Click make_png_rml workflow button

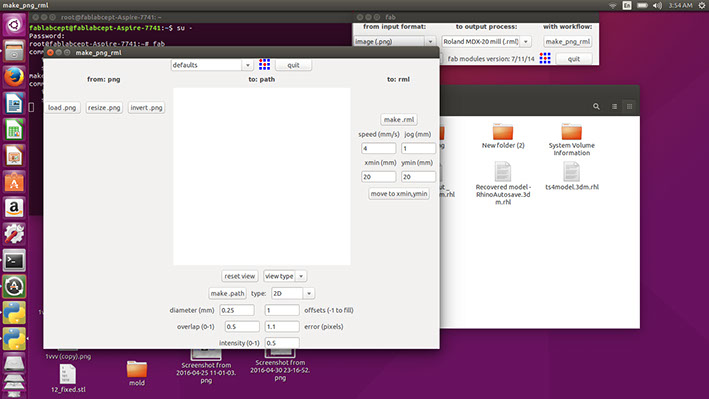(567, 41)
